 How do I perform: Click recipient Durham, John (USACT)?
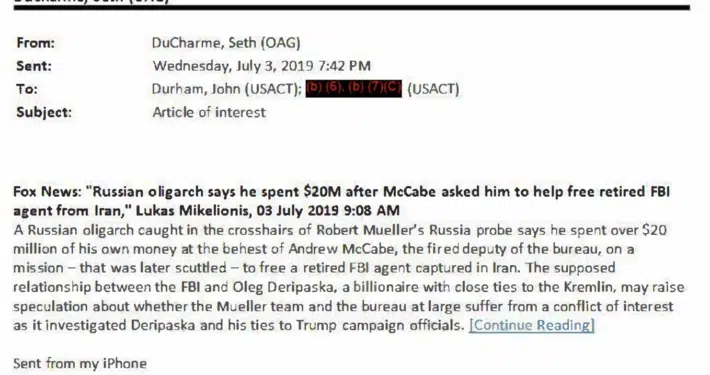[227, 89]
